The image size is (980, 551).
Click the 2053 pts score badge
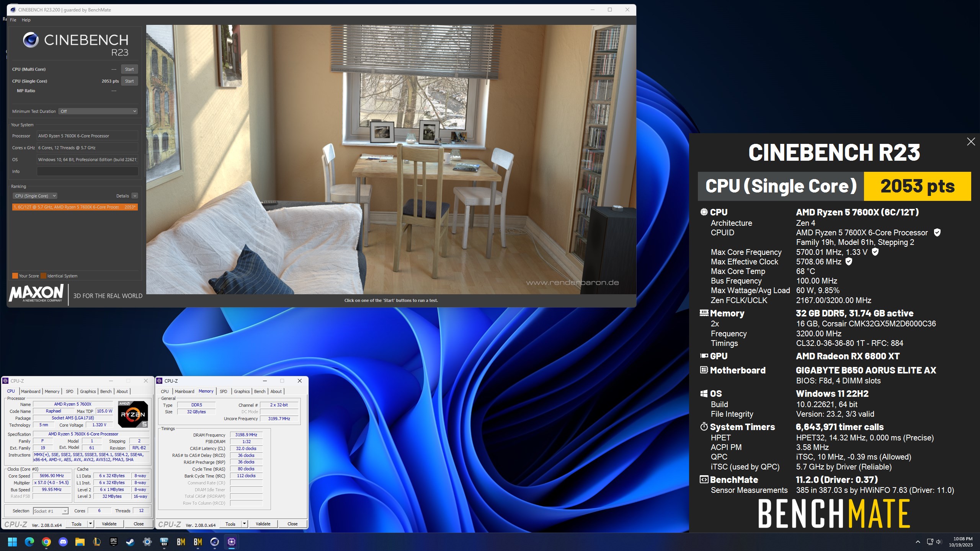tap(917, 186)
